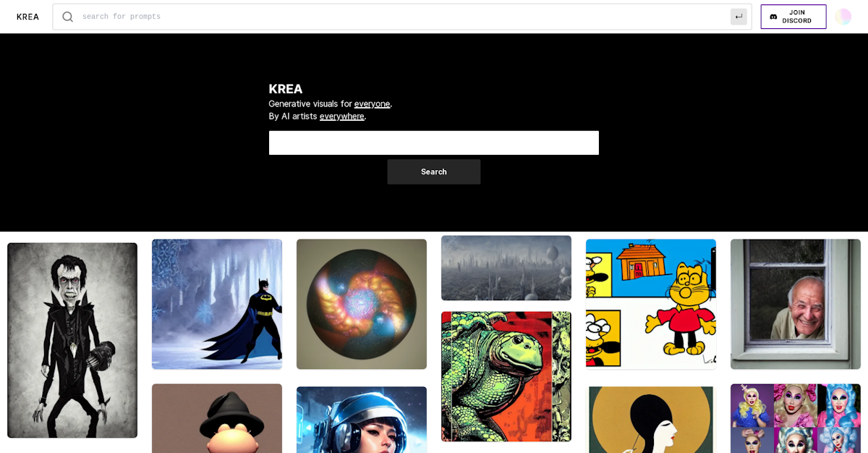
Task: Open the smiling old man window photo
Action: coord(796,304)
